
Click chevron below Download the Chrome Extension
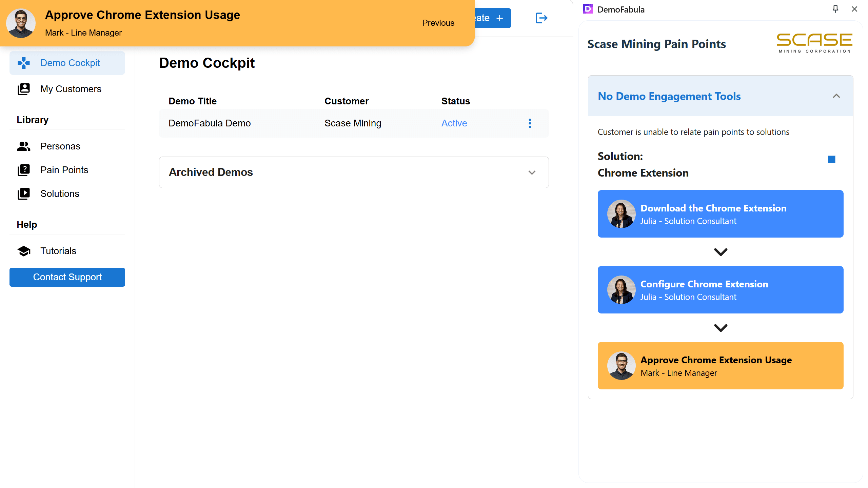721,252
